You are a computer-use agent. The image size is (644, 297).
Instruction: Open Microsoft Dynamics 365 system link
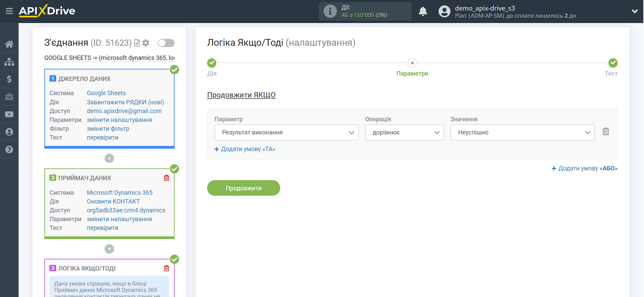(119, 193)
